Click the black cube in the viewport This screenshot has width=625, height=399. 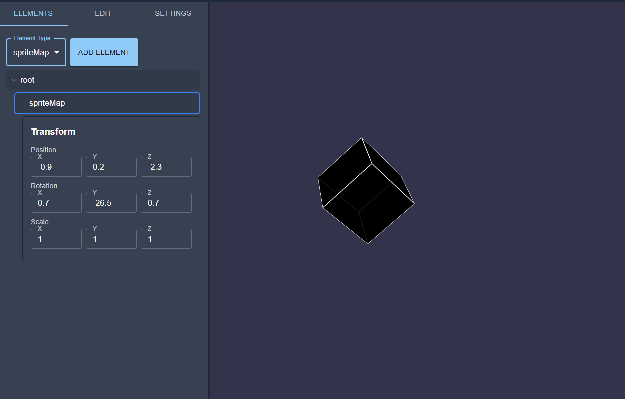[366, 191]
